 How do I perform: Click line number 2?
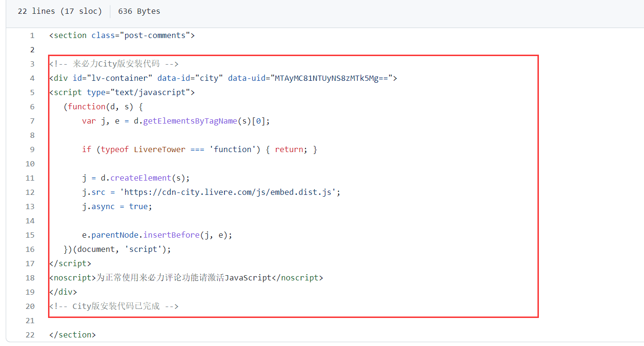[32, 49]
